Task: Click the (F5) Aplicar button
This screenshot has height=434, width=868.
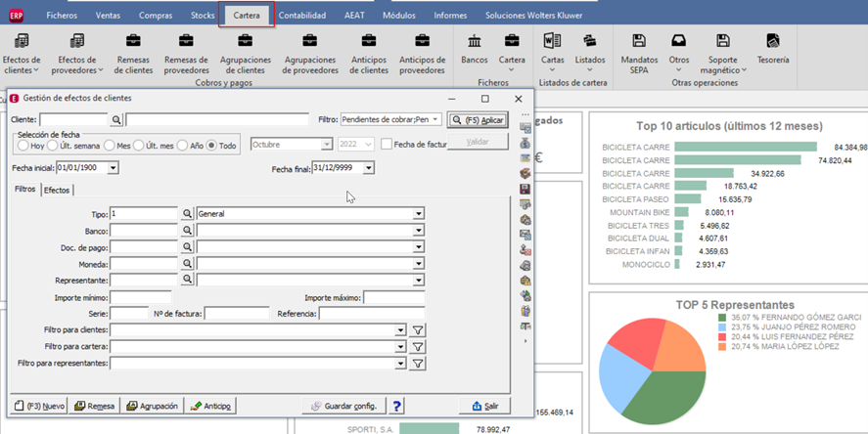Action: pyautogui.click(x=478, y=120)
